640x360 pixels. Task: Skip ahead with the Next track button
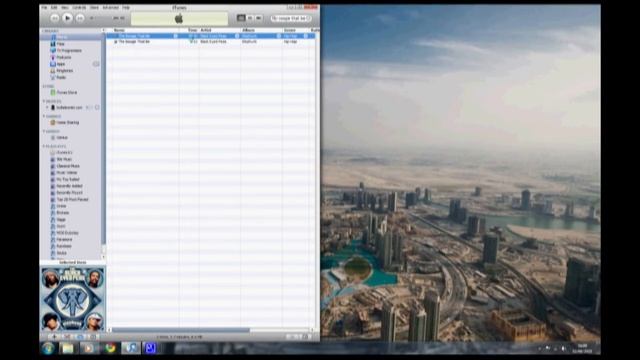click(x=80, y=18)
